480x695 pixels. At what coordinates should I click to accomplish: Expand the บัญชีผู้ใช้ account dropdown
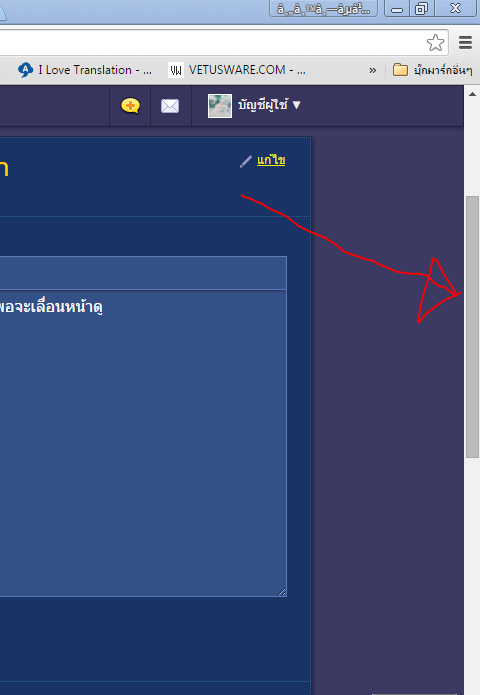(269, 105)
